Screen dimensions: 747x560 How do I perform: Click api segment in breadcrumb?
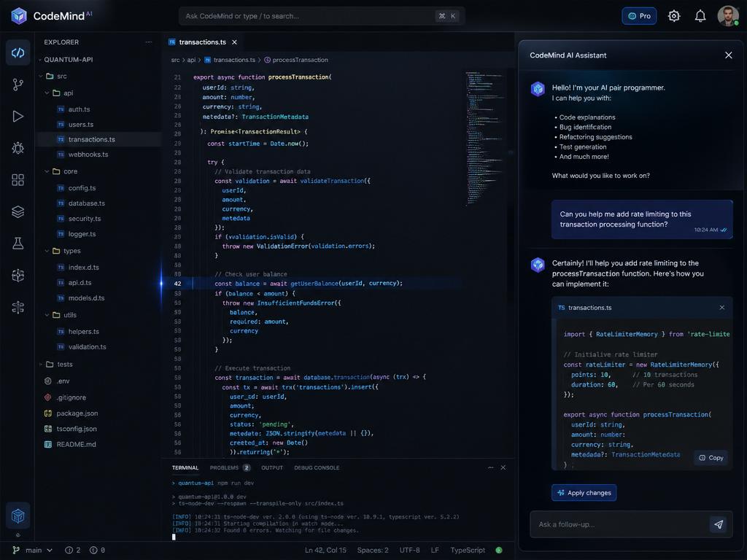[x=191, y=60]
